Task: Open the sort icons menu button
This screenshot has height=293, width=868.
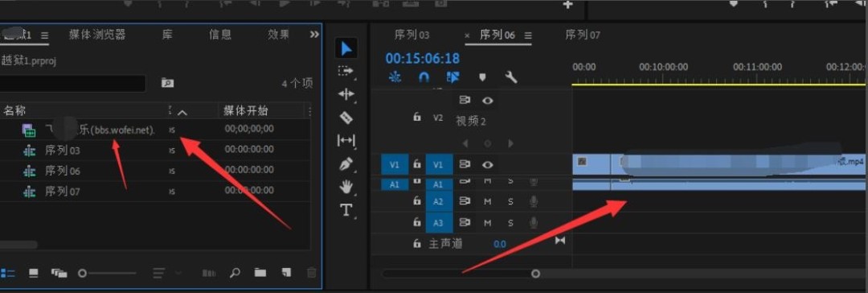Action: tap(159, 273)
